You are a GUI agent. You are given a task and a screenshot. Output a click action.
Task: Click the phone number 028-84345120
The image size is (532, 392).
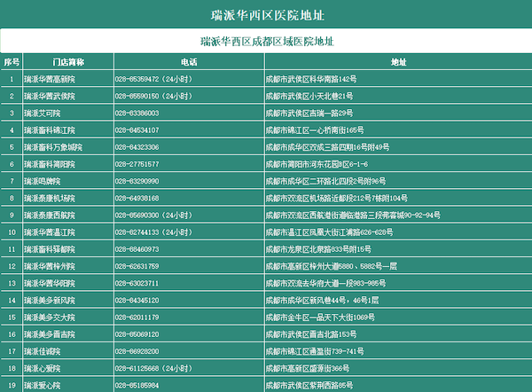137,301
